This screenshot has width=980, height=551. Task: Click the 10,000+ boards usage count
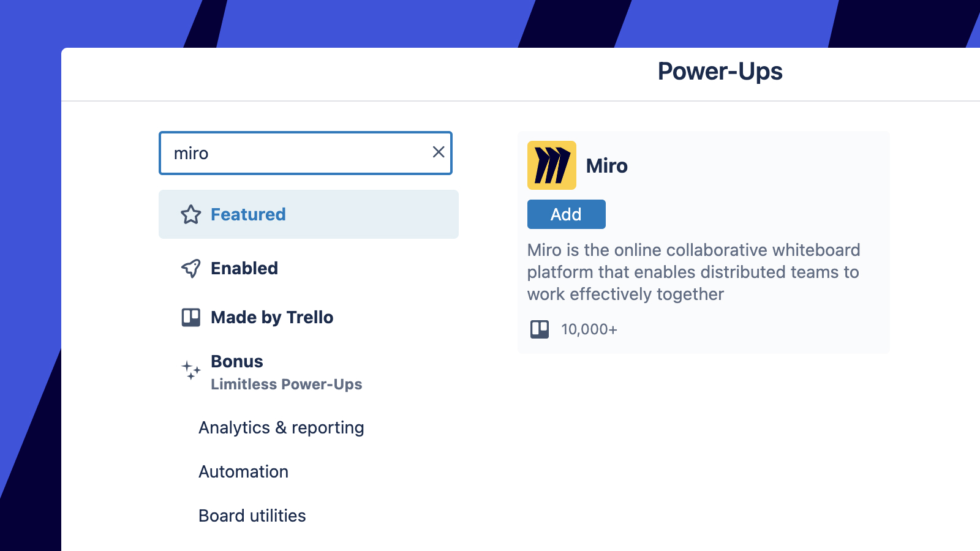(589, 329)
